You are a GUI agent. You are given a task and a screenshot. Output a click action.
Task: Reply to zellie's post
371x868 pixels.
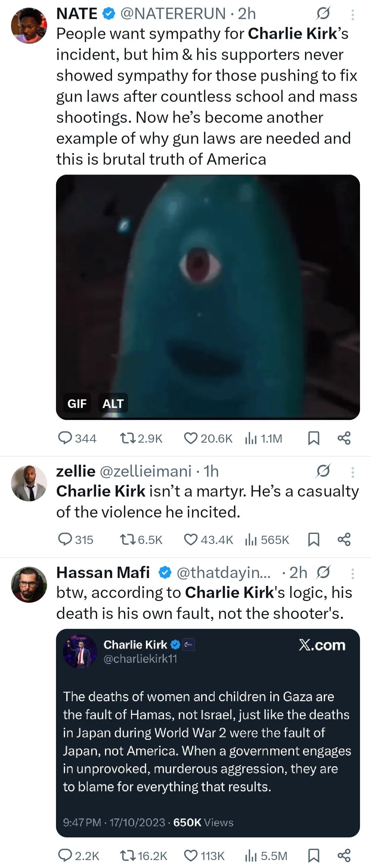pos(65,539)
